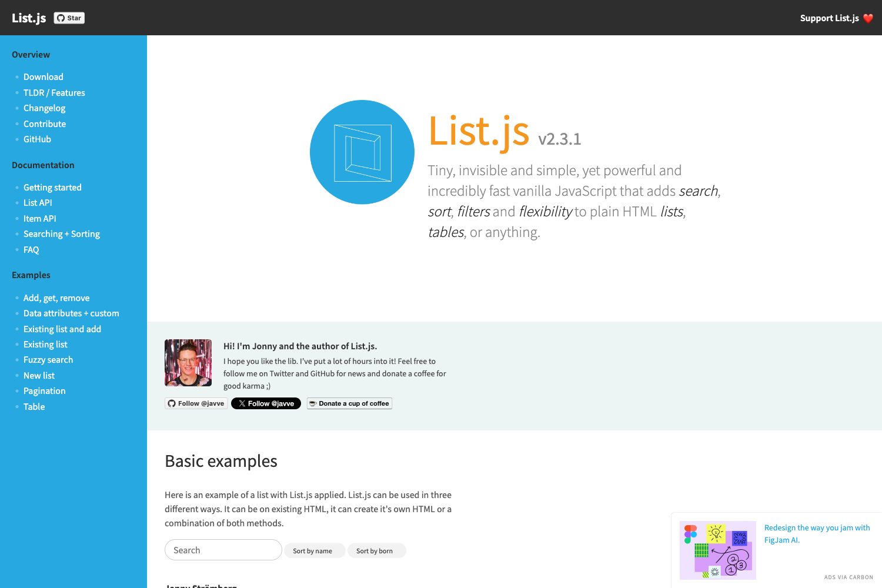Screen dimensions: 882x588
Task: Open the FigJam AI redesign ad link
Action: (817, 533)
